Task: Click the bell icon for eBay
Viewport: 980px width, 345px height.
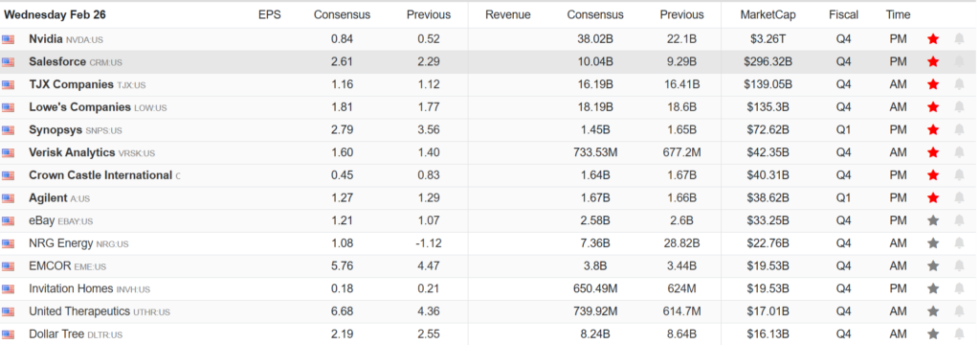Action: tap(959, 220)
